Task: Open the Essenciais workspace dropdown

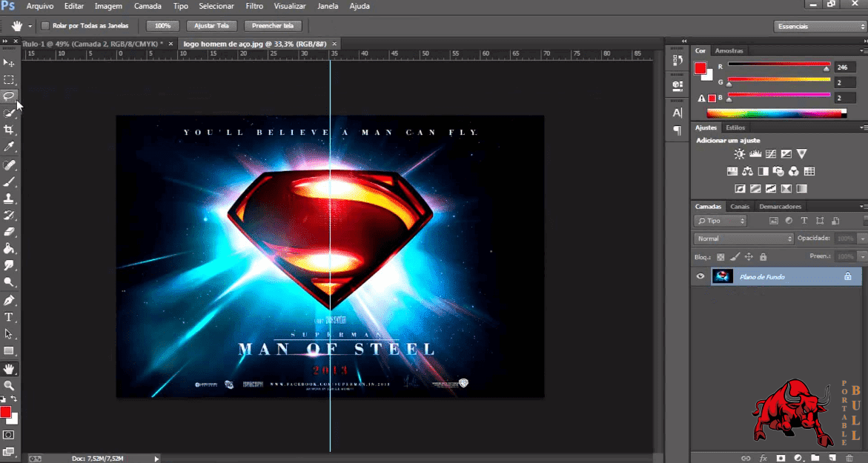Action: click(x=820, y=26)
